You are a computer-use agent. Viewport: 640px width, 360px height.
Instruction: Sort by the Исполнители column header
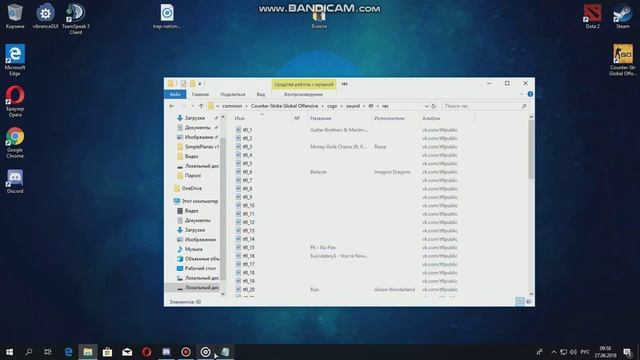coord(389,118)
